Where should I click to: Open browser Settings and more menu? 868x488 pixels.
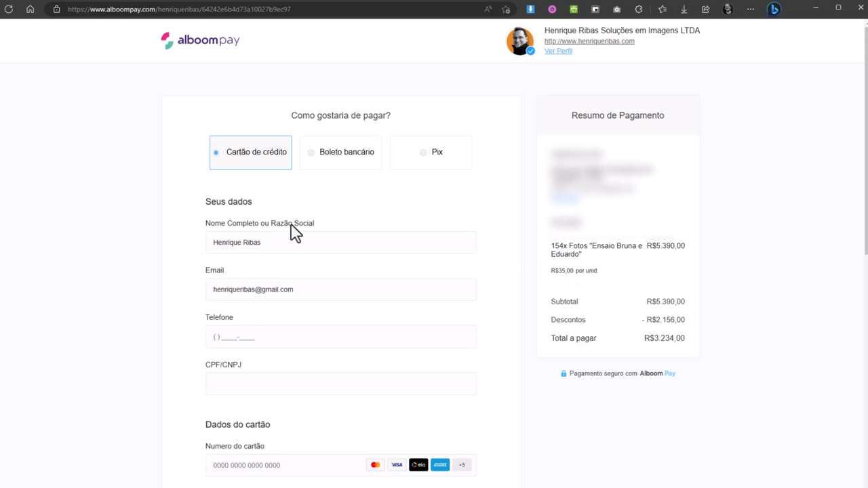(750, 9)
